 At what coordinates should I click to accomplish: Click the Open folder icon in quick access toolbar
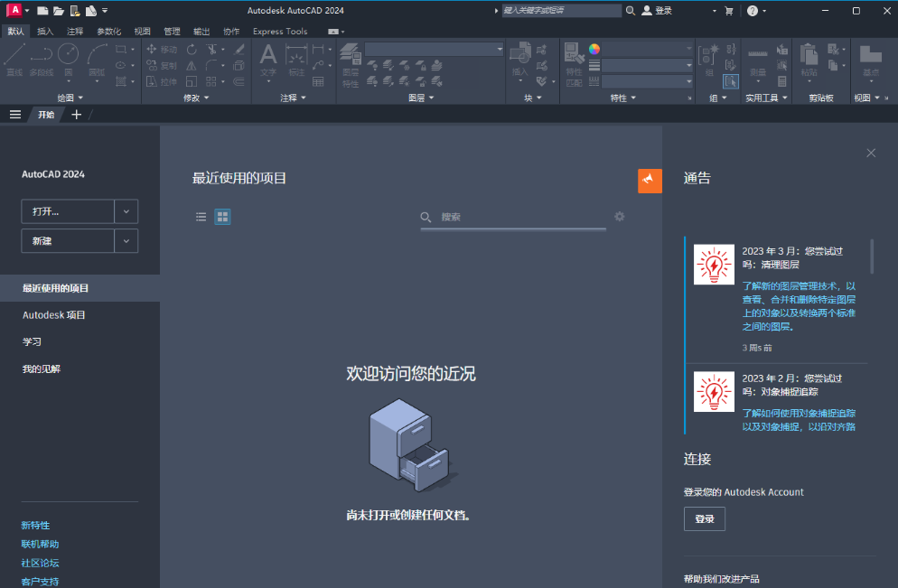coord(59,10)
